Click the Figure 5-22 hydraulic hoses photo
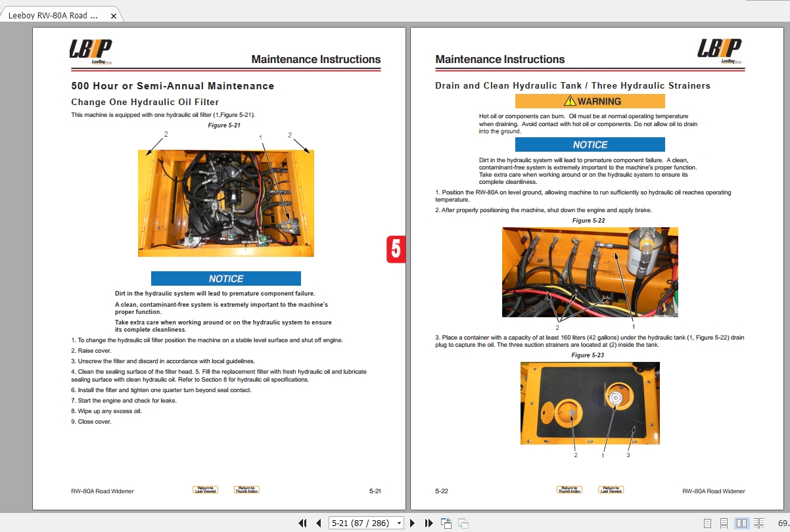 click(590, 272)
